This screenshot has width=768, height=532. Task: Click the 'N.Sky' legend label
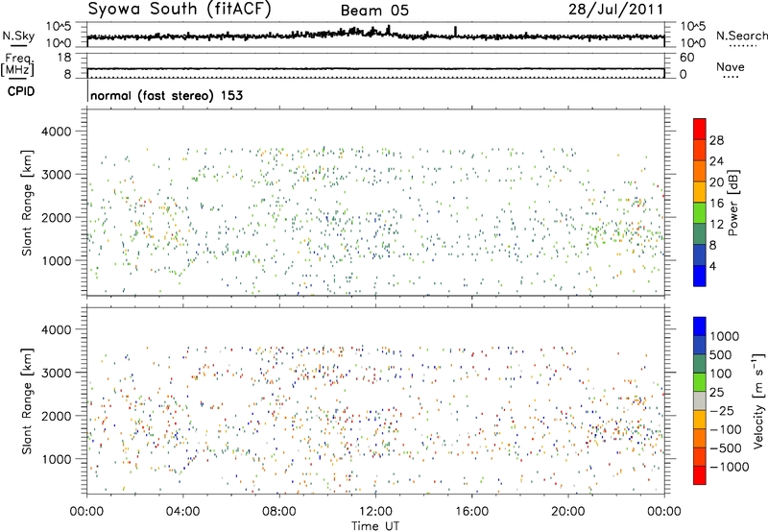(18, 36)
